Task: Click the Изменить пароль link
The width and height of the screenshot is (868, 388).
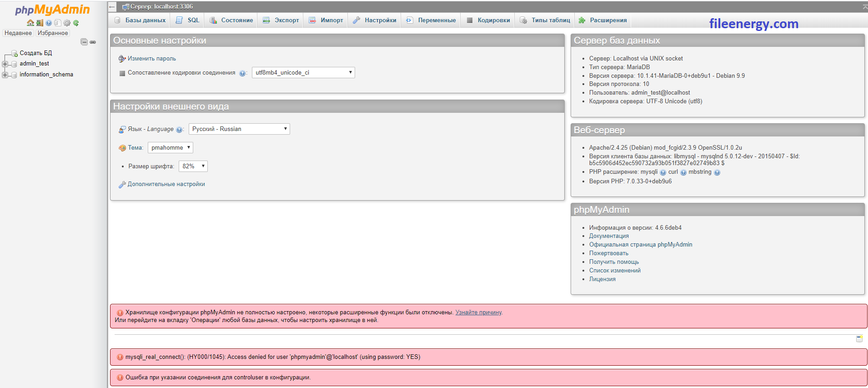Action: (x=152, y=59)
